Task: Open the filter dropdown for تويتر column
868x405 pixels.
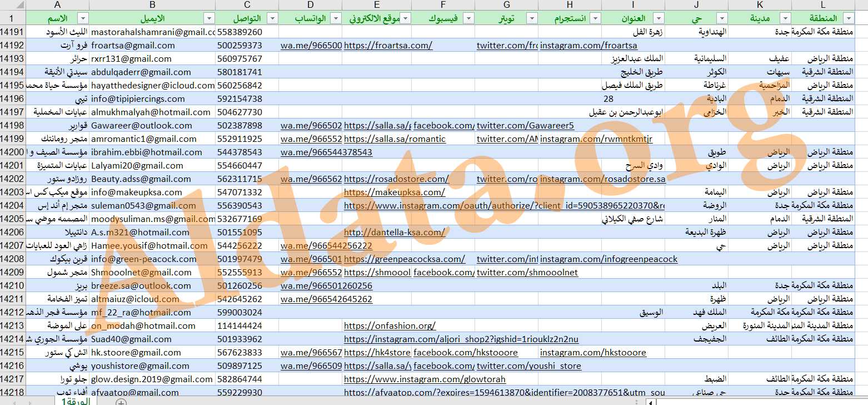Action: (532, 18)
